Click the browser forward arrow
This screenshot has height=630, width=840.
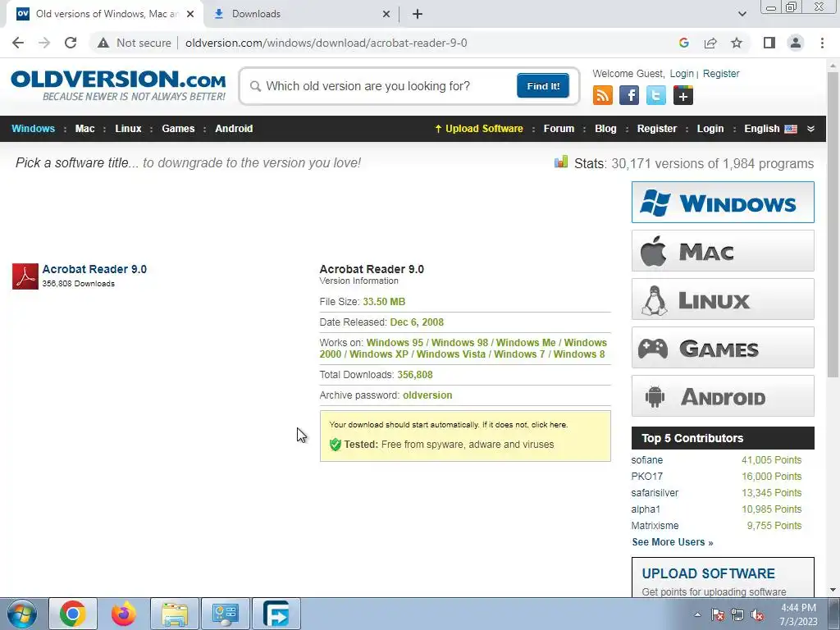pyautogui.click(x=44, y=43)
